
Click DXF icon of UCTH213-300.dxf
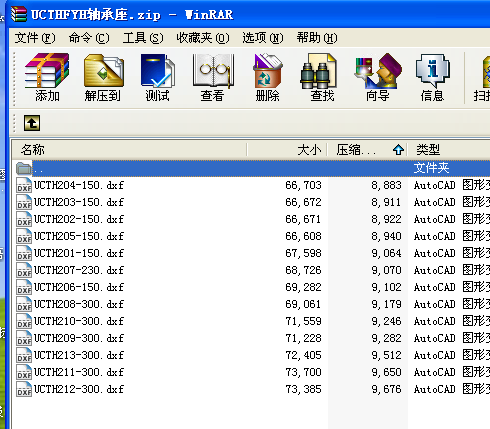tap(24, 355)
